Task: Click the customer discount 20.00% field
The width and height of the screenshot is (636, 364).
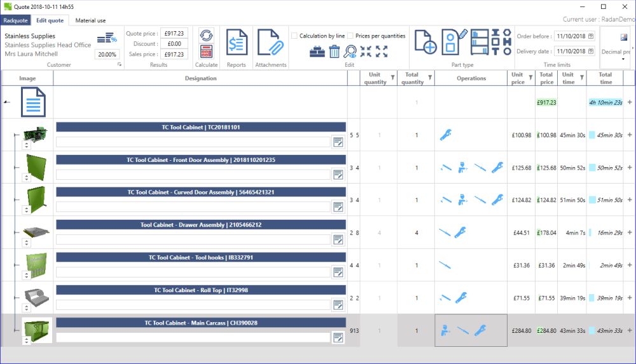Action: tap(107, 55)
